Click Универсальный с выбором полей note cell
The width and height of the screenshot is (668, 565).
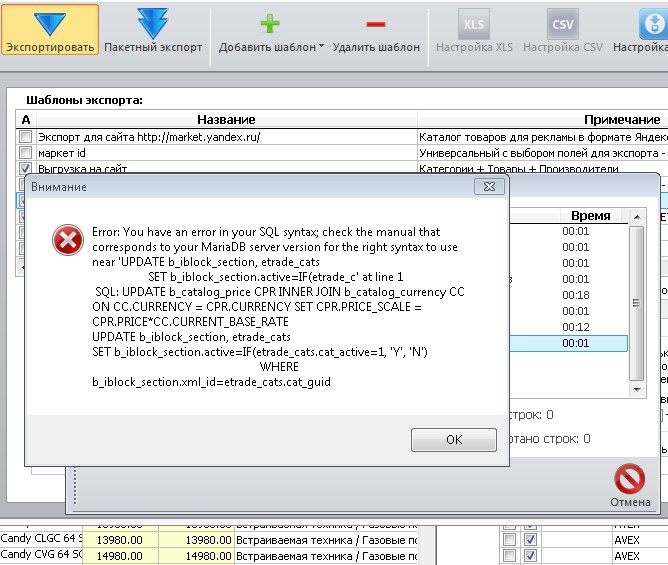(x=542, y=153)
